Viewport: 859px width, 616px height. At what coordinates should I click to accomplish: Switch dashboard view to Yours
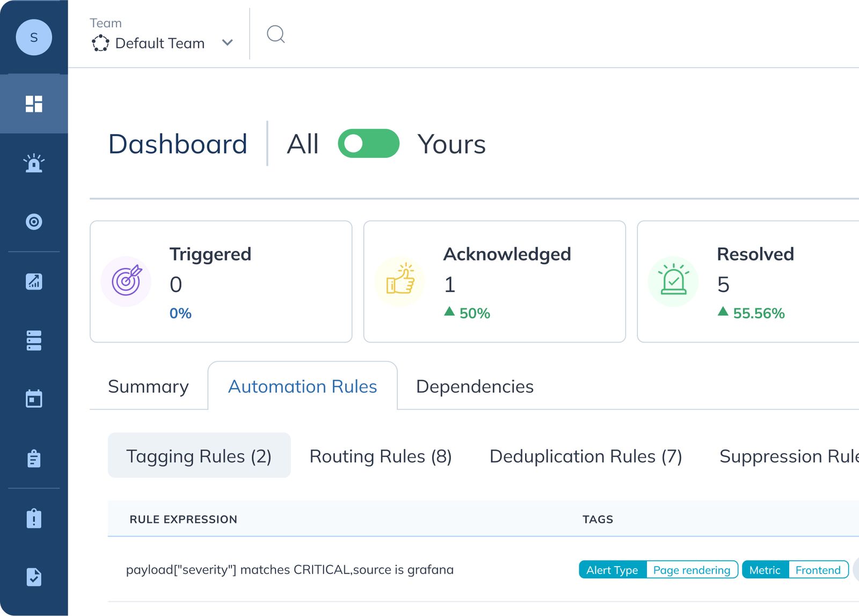pyautogui.click(x=452, y=143)
